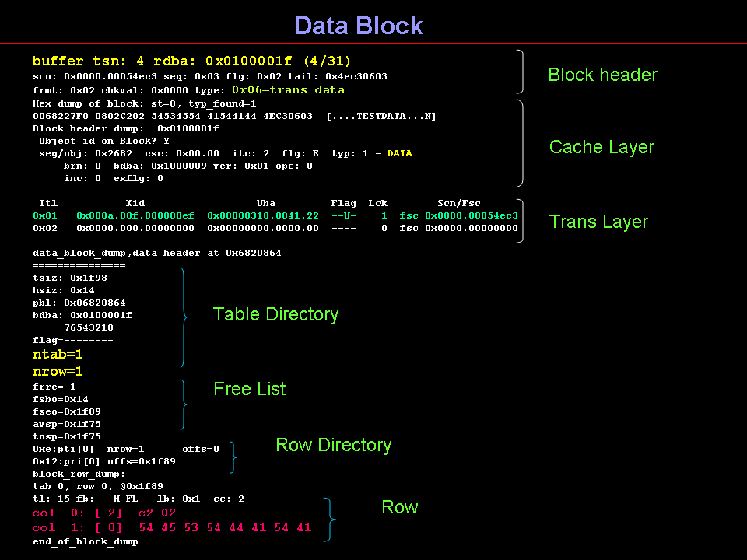
Task: Click the yellow "nrow=1" line
Action: 58,371
